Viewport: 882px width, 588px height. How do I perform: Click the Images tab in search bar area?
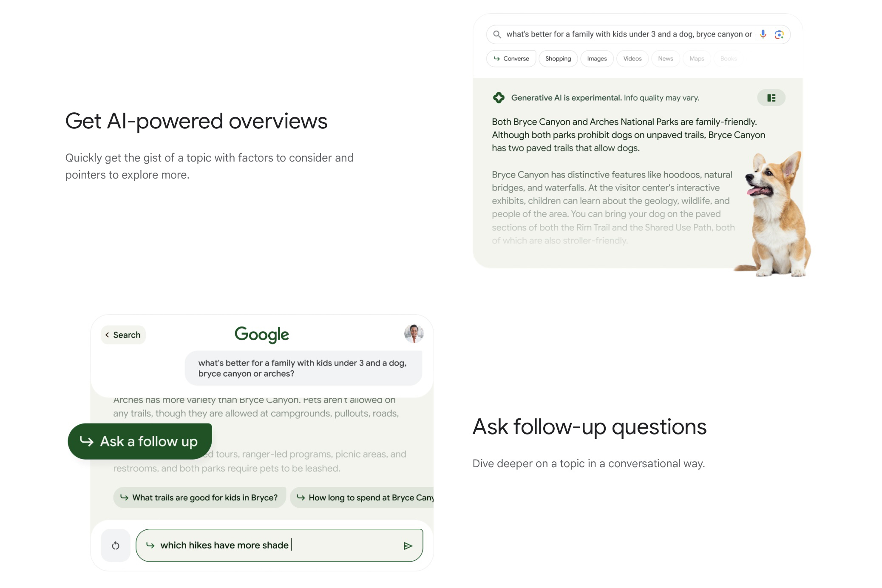[x=596, y=58]
